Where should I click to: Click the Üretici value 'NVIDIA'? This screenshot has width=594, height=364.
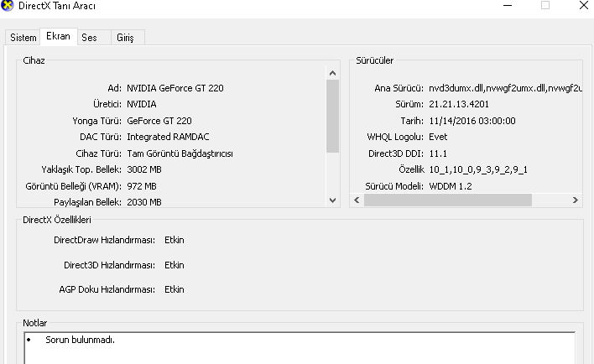[x=141, y=104]
